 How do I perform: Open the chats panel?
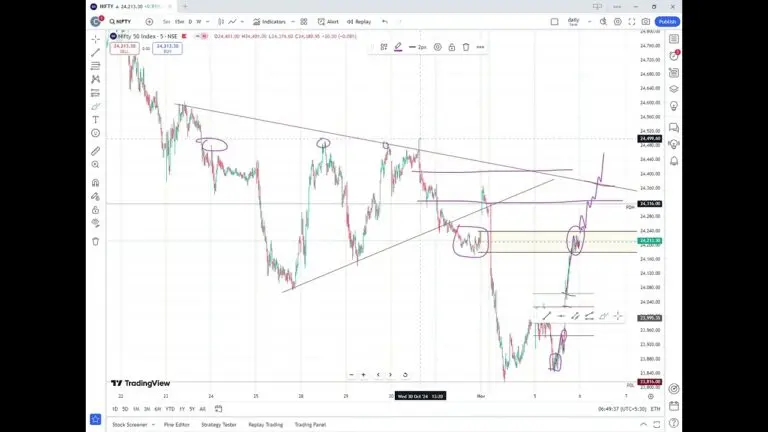pyautogui.click(x=674, y=128)
